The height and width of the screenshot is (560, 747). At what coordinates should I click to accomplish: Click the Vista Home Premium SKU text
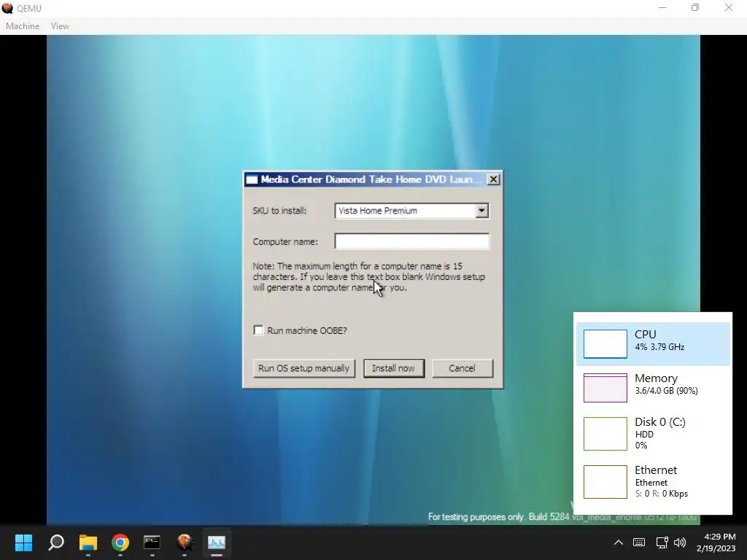378,211
